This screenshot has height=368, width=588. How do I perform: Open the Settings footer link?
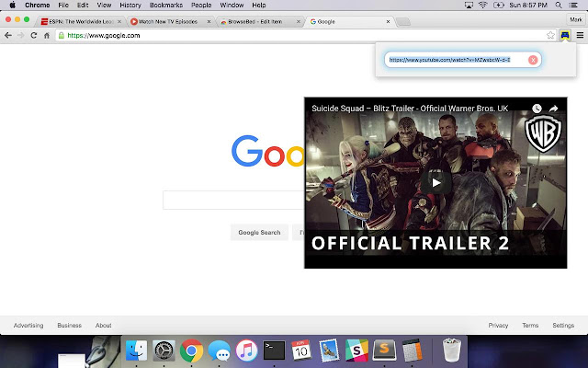click(x=563, y=325)
